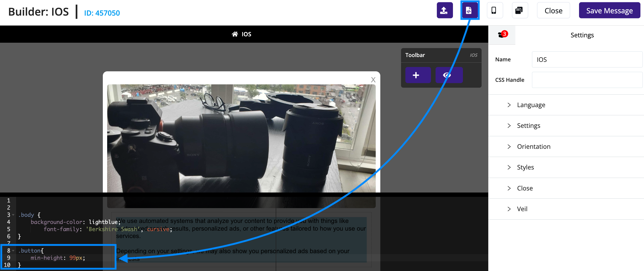Toggle the eye preview button in Toolbar

449,75
